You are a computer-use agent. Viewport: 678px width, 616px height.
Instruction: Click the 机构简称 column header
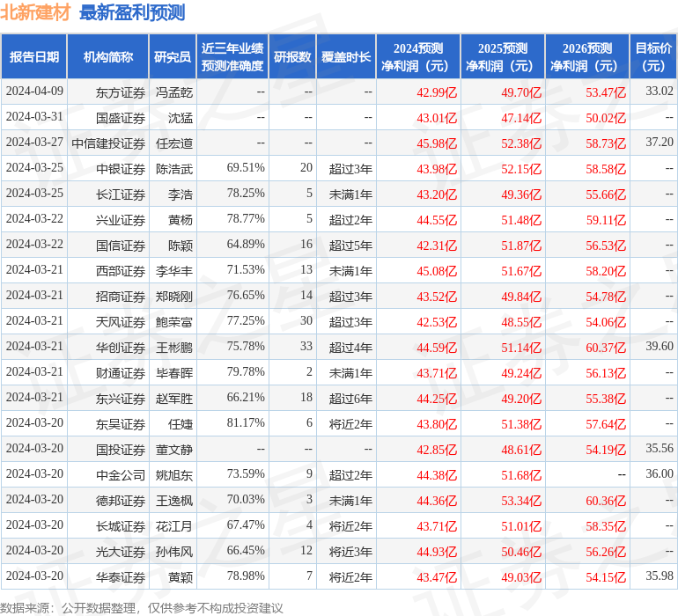pyautogui.click(x=108, y=56)
